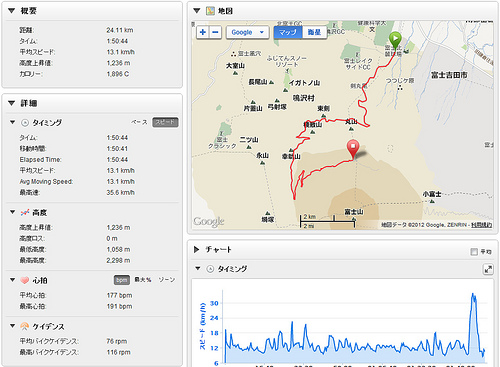Switch timing display to ペース pace

[139, 122]
